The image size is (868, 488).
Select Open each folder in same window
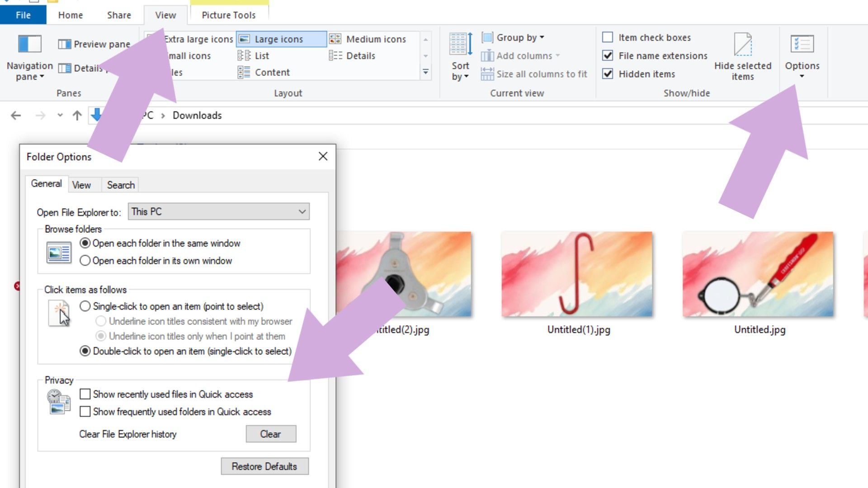click(x=85, y=243)
